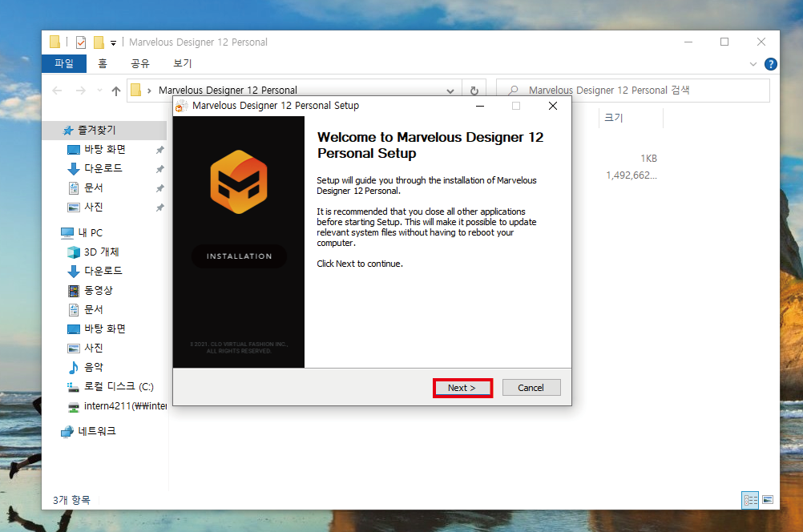Minimize the Setup dialog window
The image size is (803, 532).
click(480, 106)
